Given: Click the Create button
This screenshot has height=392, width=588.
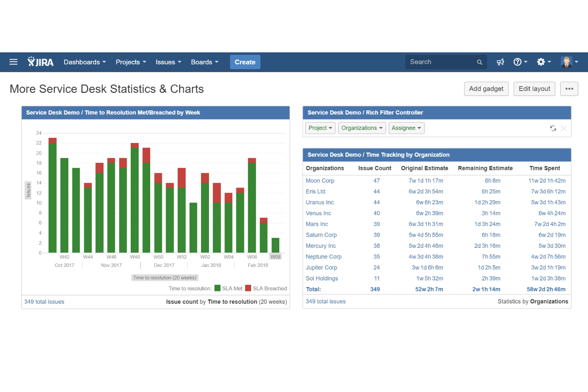Looking at the screenshot, I should (245, 62).
